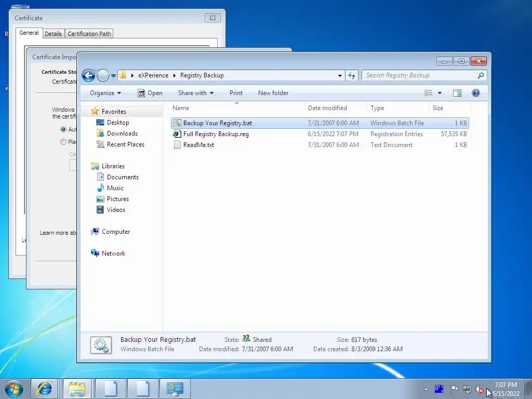Open Certification Path tab in Certificate window
The height and width of the screenshot is (399, 532).
89,34
